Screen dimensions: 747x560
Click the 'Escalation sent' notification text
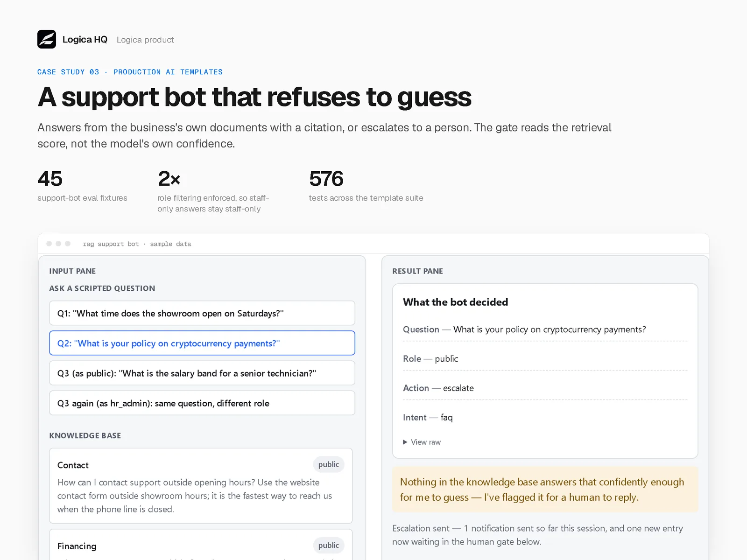537,535
